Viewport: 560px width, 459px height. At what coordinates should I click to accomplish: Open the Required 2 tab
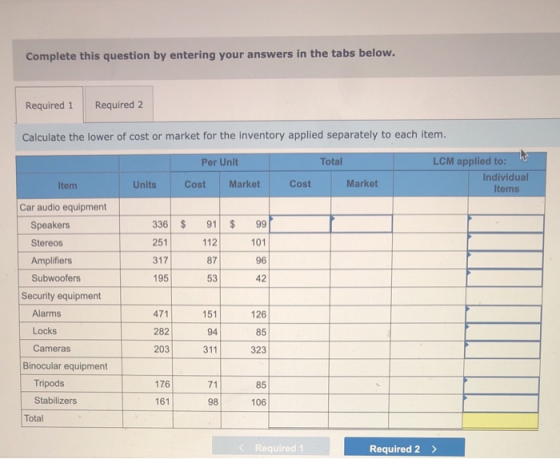[119, 104]
